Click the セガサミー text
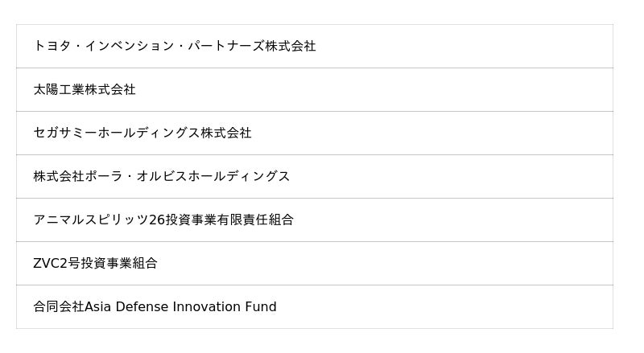Image resolution: width=644 pixels, height=353 pixels. (x=65, y=133)
